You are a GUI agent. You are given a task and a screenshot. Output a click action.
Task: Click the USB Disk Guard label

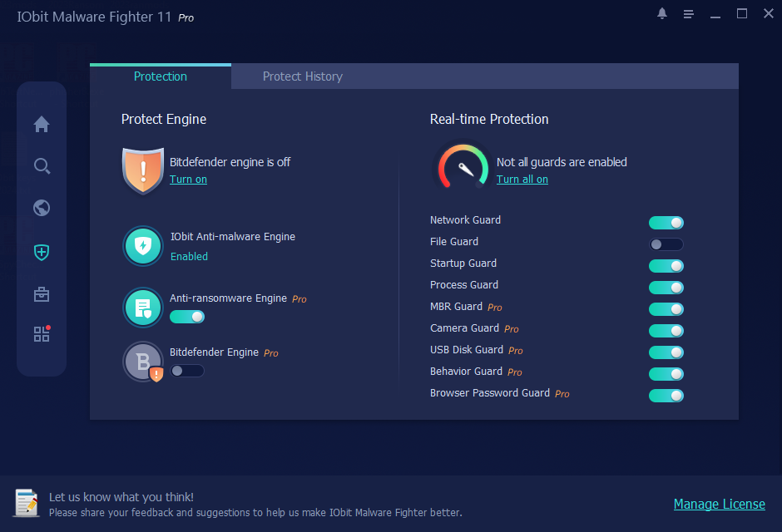click(x=467, y=350)
